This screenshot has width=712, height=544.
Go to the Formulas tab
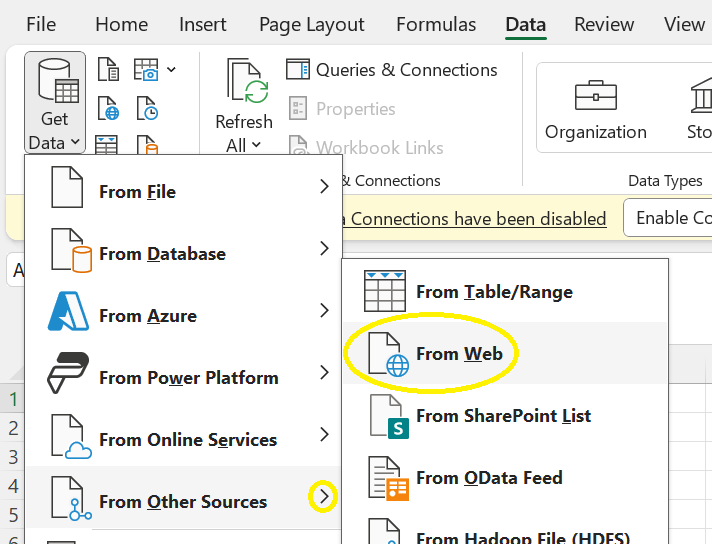pyautogui.click(x=436, y=24)
